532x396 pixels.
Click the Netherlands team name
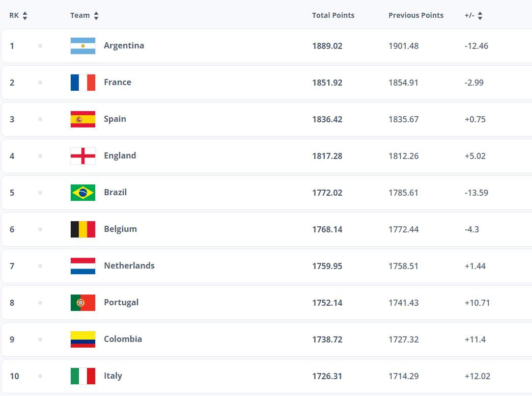point(129,266)
